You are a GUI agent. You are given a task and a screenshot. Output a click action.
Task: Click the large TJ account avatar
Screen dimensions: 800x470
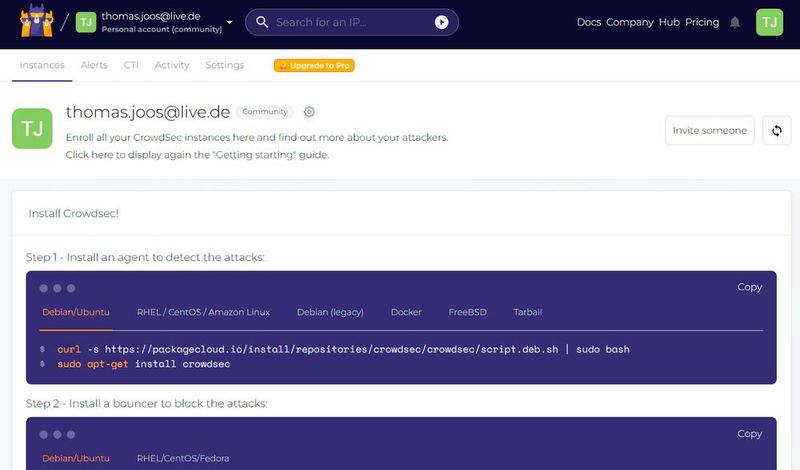coord(32,129)
